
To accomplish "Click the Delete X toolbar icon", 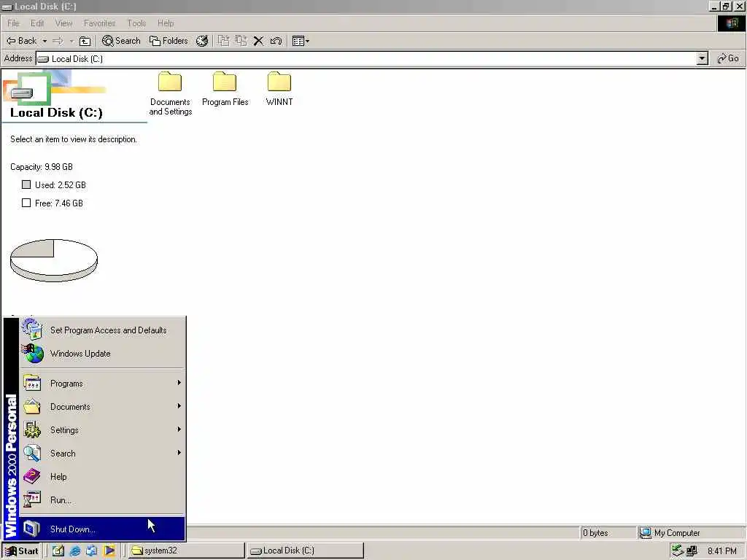I will 258,41.
